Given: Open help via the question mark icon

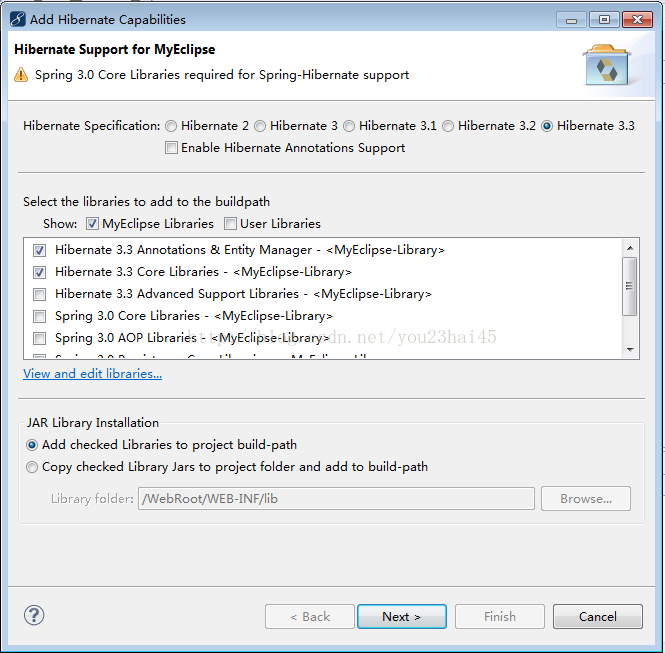Looking at the screenshot, I should (34, 615).
